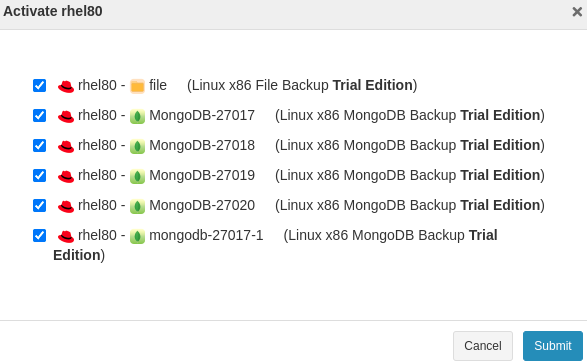This screenshot has height=364, width=587.
Task: Toggle the MongoDB-27019 checkbox
Action: pos(39,175)
